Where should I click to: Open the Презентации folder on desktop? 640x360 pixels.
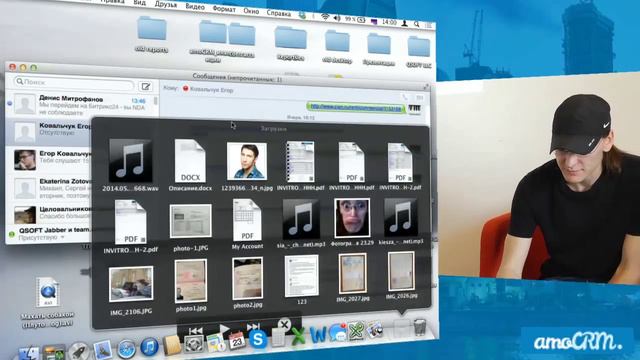(x=379, y=49)
